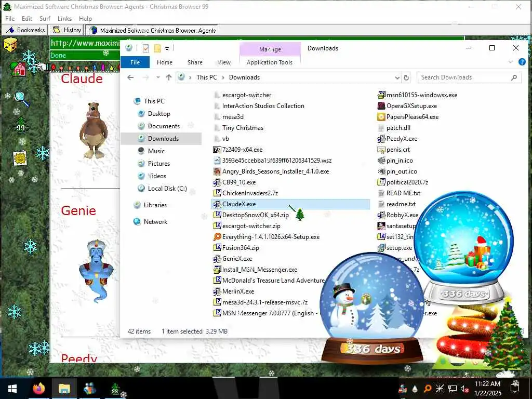532x399 pixels.
Task: Select the PapersPlease64.exe file
Action: (x=412, y=117)
